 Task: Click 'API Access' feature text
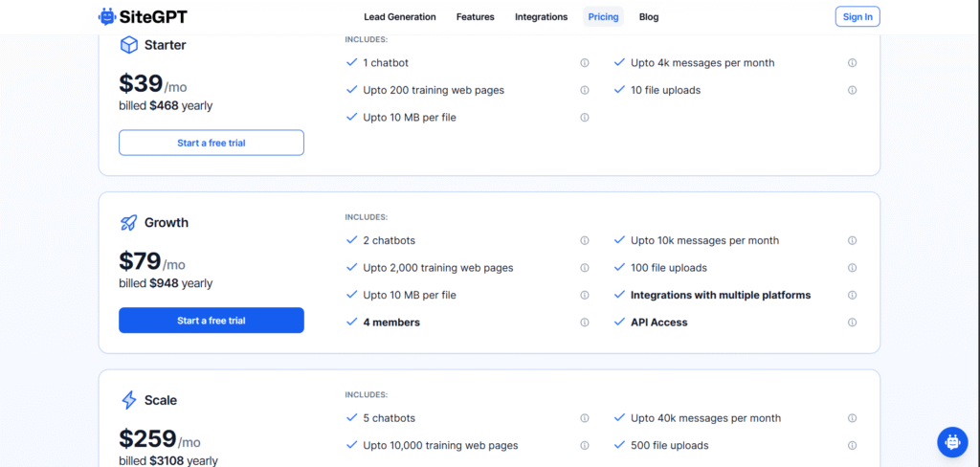point(658,322)
